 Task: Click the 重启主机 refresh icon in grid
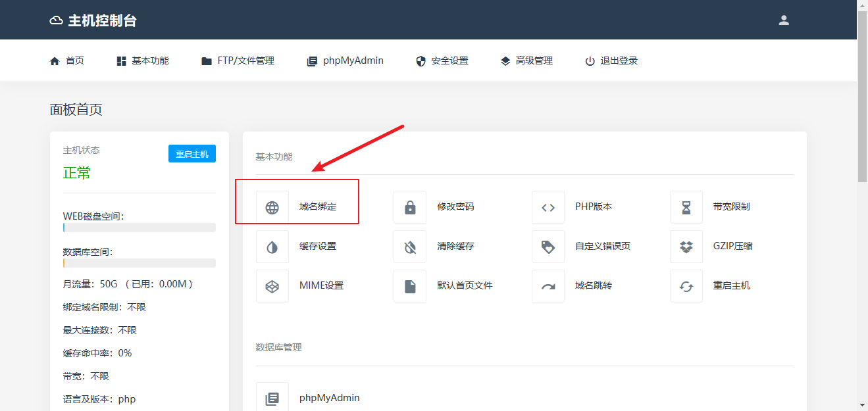click(686, 287)
